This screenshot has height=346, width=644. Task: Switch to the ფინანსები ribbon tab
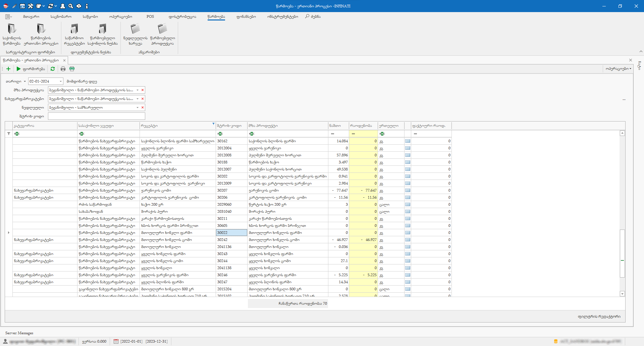[246, 16]
